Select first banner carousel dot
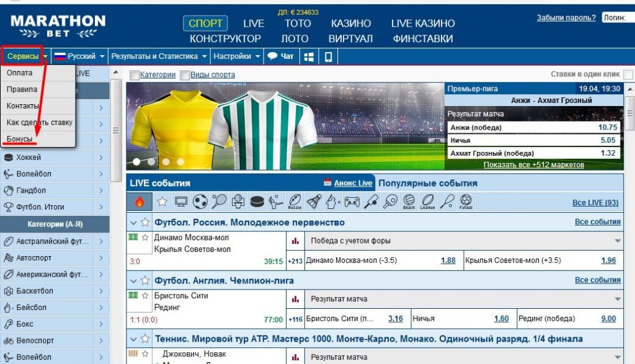Viewport: 635px width, 364px height. point(136,162)
